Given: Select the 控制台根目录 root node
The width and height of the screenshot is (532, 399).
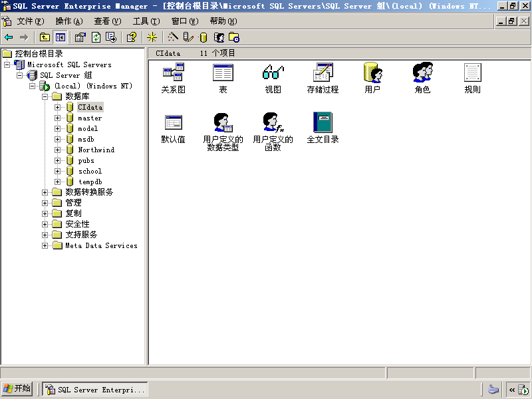Looking at the screenshot, I should click(x=39, y=54).
